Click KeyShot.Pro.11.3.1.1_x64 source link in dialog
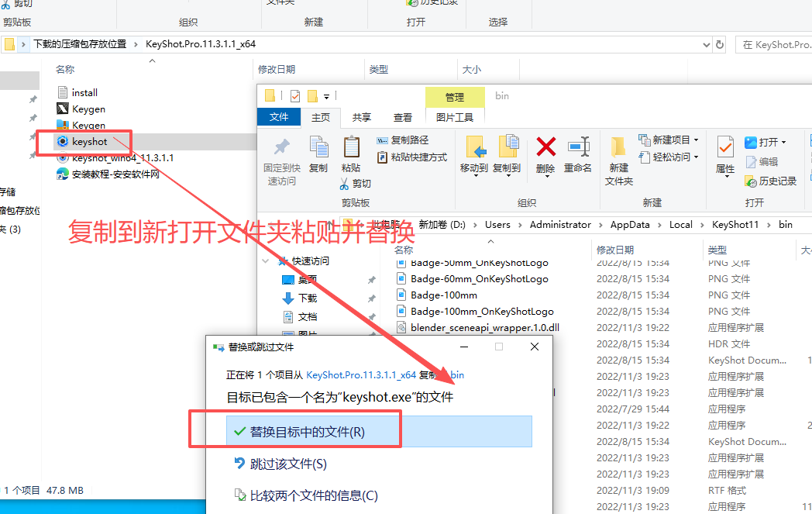 [361, 374]
